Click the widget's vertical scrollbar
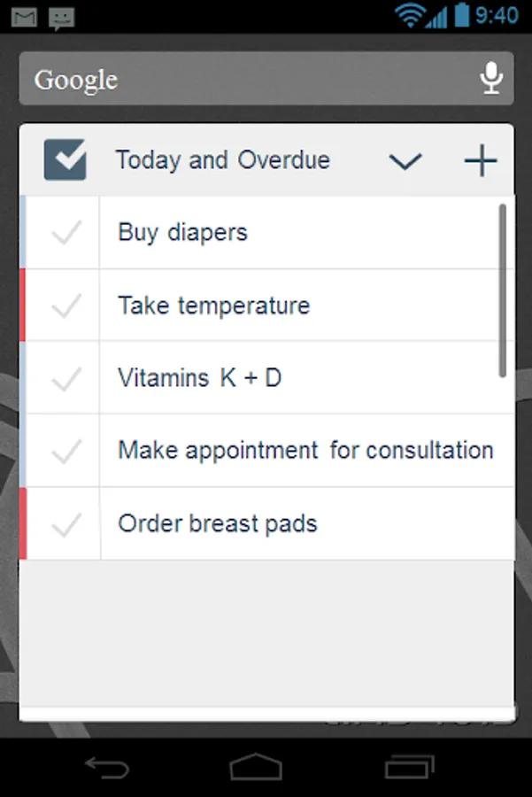The height and width of the screenshot is (797, 532). 503,290
